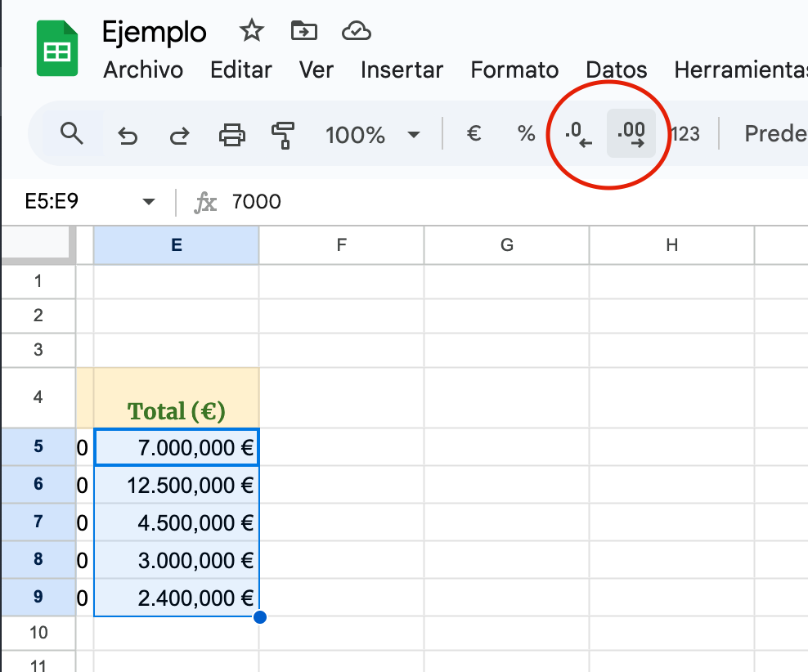Image resolution: width=808 pixels, height=672 pixels.
Task: Open the Formato menu
Action: [x=514, y=70]
